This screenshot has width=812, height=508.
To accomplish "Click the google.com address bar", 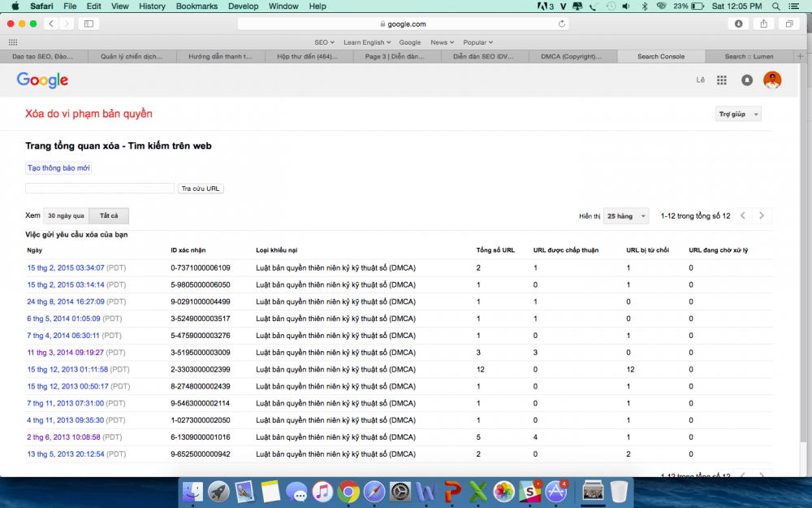I will coord(403,24).
